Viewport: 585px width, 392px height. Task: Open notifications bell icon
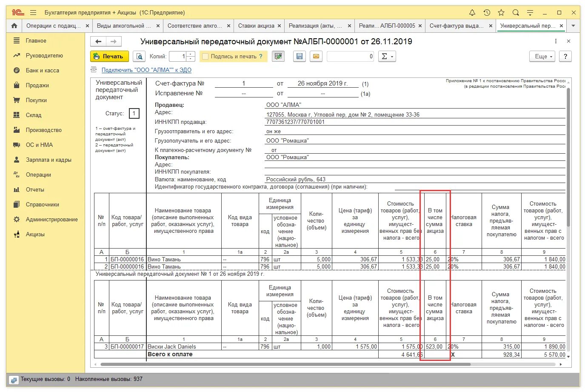point(472,12)
